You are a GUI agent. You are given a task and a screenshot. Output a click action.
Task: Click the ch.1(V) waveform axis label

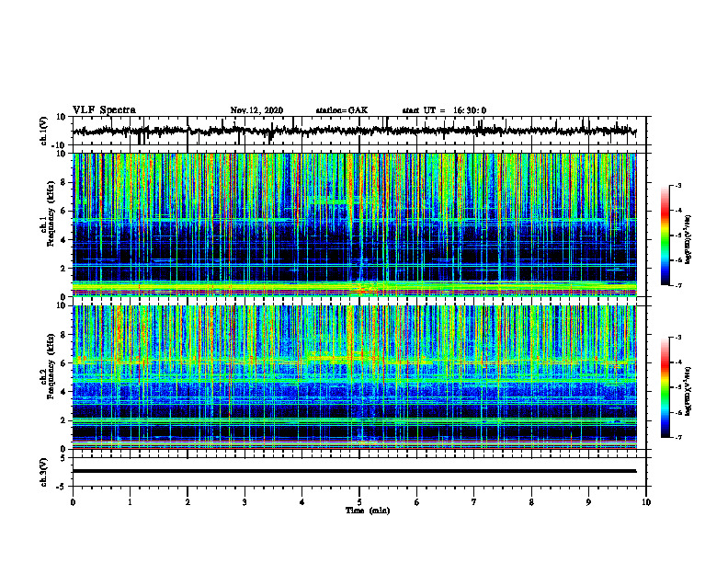(44, 130)
